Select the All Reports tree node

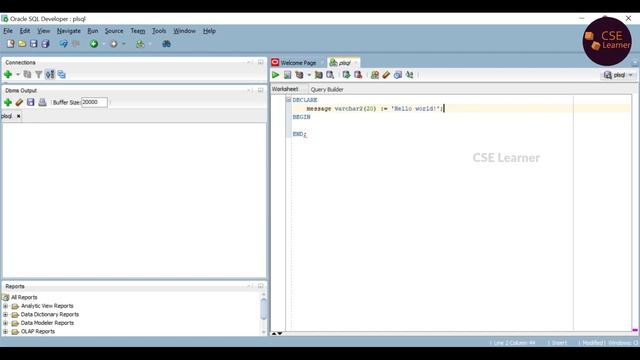(24, 297)
